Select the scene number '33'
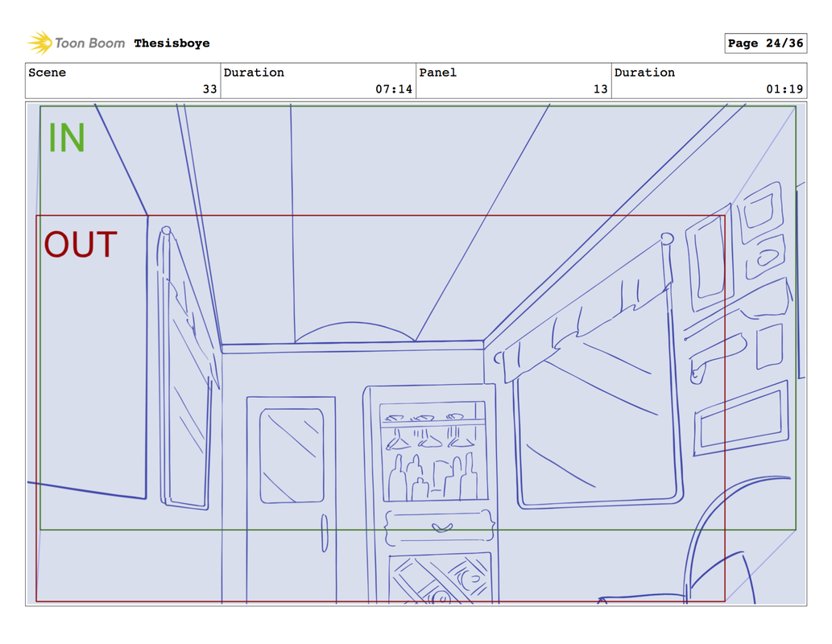 (x=209, y=89)
